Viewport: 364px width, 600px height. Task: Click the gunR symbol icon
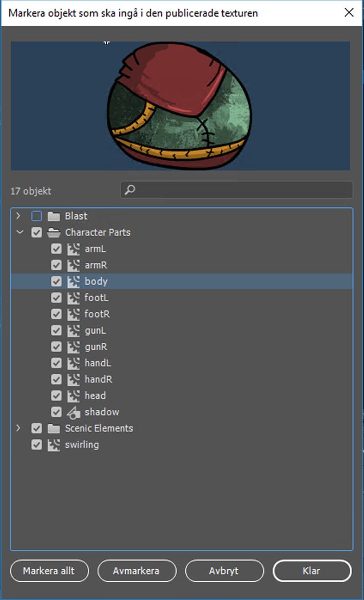coord(74,347)
